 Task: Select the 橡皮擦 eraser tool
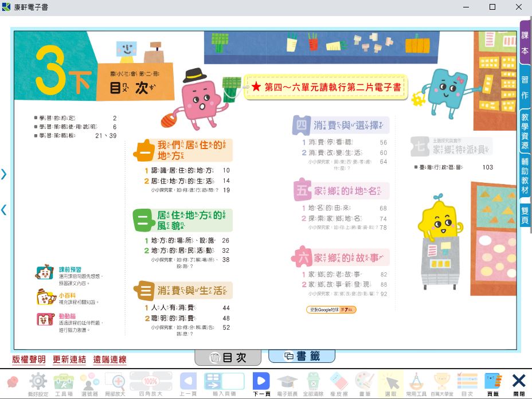pos(339,384)
